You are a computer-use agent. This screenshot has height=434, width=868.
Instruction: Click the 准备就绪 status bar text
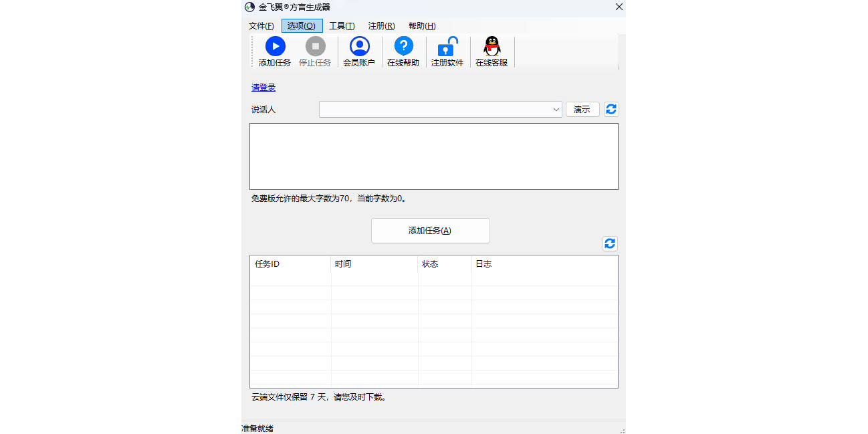tap(257, 429)
